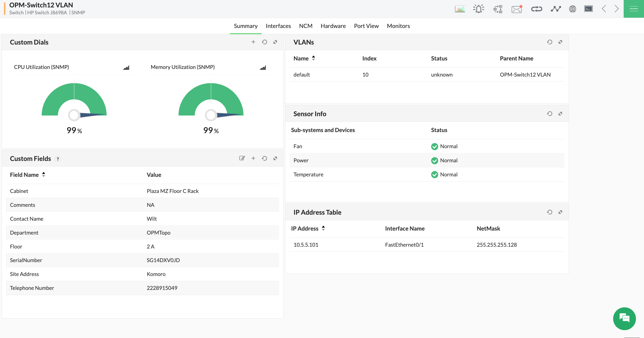Refresh the Custom Dials widget

[264, 42]
